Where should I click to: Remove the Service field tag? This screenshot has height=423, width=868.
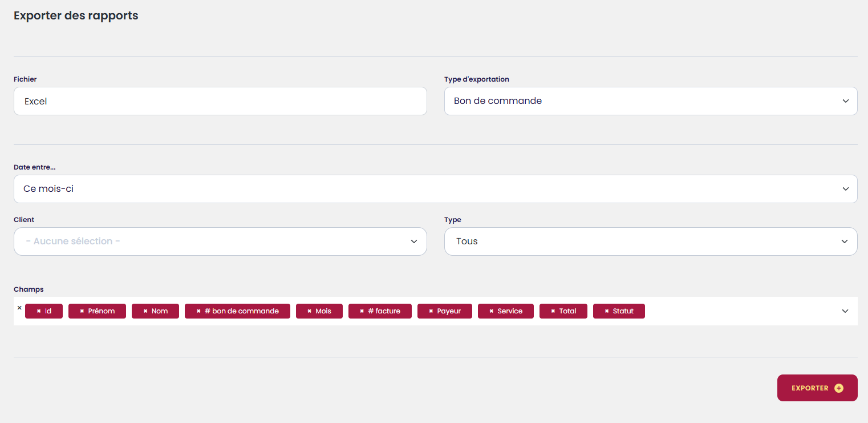[x=492, y=311]
